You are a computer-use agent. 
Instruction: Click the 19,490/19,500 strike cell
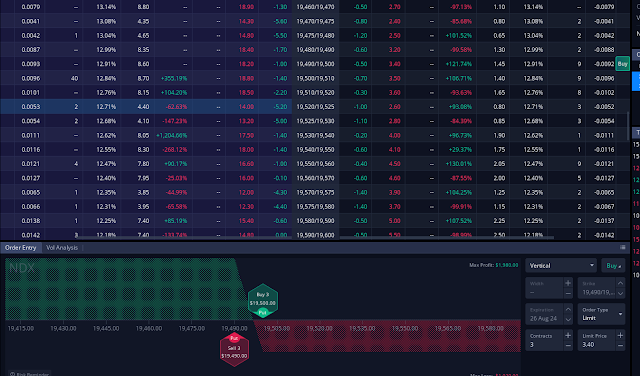315,64
